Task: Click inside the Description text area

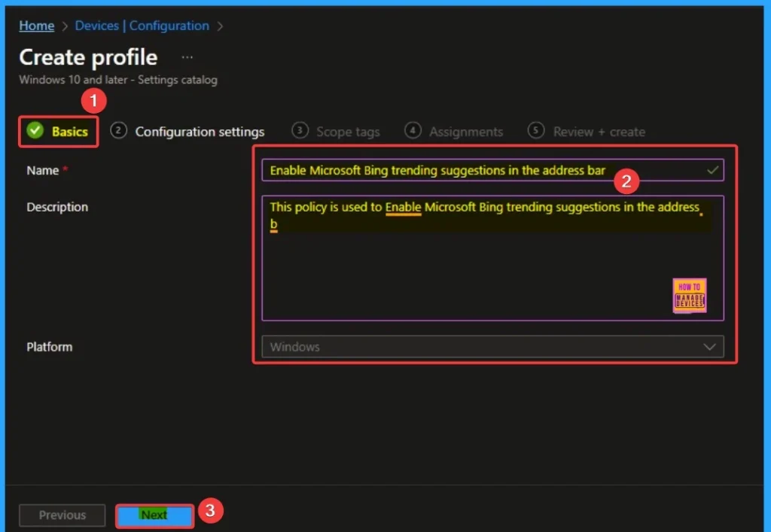Action: pyautogui.click(x=492, y=258)
